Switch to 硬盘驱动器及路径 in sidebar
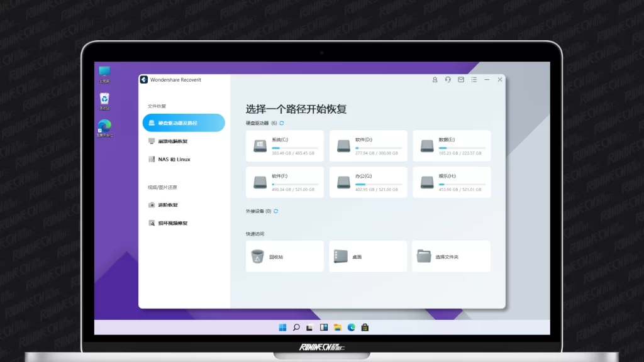644x362 pixels. (x=183, y=123)
